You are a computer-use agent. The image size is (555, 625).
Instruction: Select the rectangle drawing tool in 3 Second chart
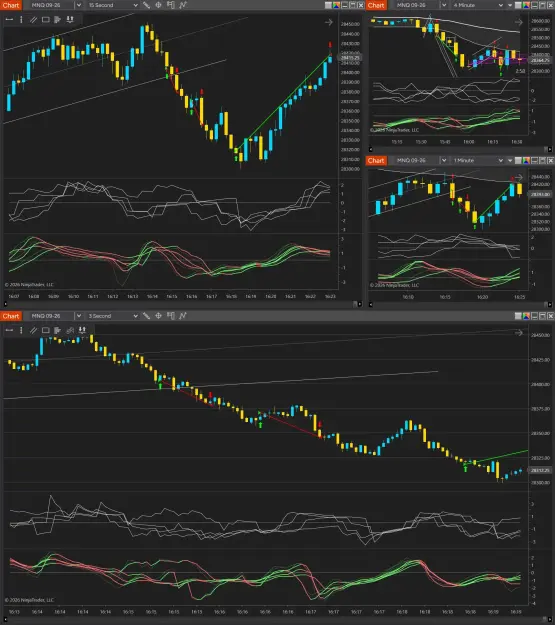click(45, 330)
